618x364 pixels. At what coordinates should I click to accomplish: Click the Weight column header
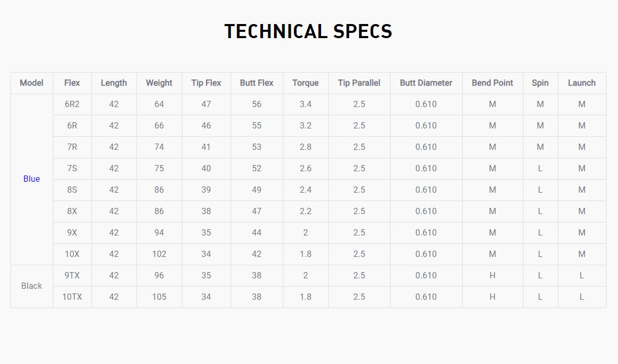pos(159,83)
